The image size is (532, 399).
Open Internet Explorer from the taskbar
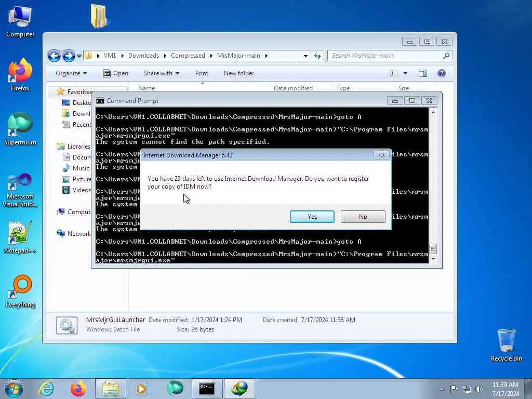click(46, 389)
